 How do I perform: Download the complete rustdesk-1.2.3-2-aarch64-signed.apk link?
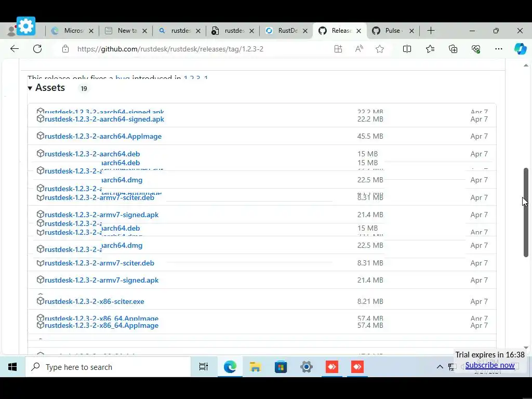[x=104, y=119]
